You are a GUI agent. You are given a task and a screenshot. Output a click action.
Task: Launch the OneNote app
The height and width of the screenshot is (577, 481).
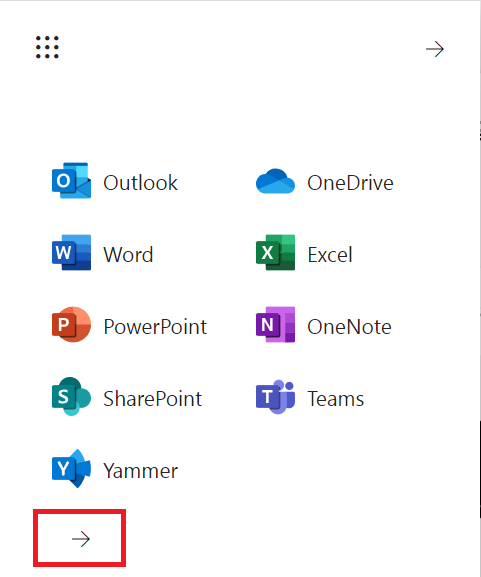(x=323, y=325)
